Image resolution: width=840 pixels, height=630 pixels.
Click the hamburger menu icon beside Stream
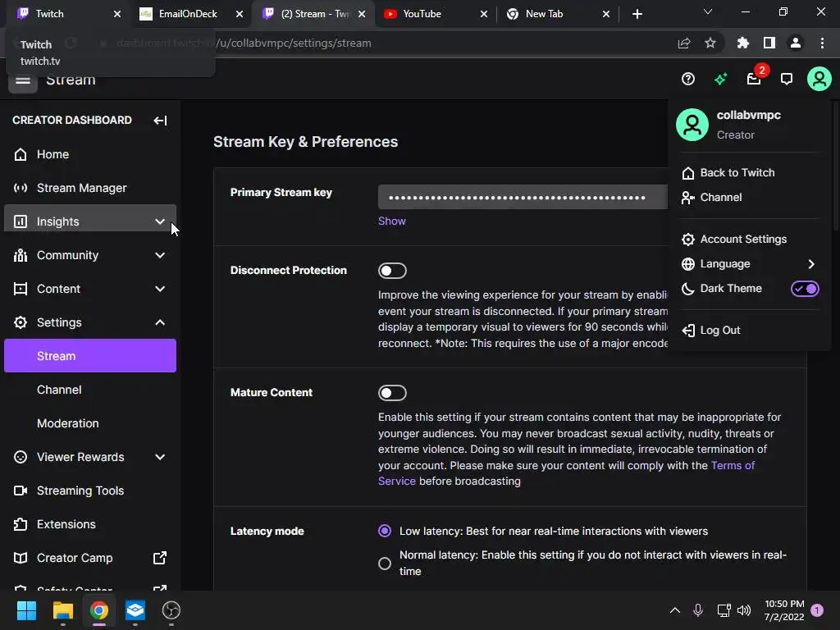22,80
